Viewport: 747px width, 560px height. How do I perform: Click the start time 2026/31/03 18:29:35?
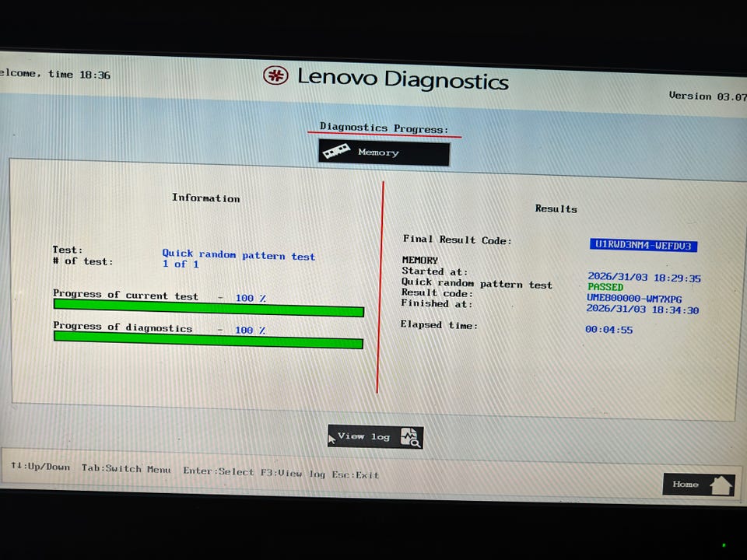(x=644, y=277)
